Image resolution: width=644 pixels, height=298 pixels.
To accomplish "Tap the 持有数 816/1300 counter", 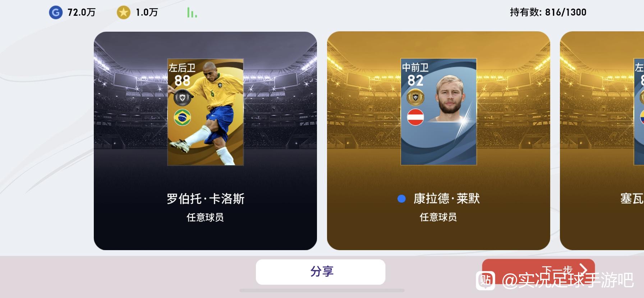I will pos(548,12).
